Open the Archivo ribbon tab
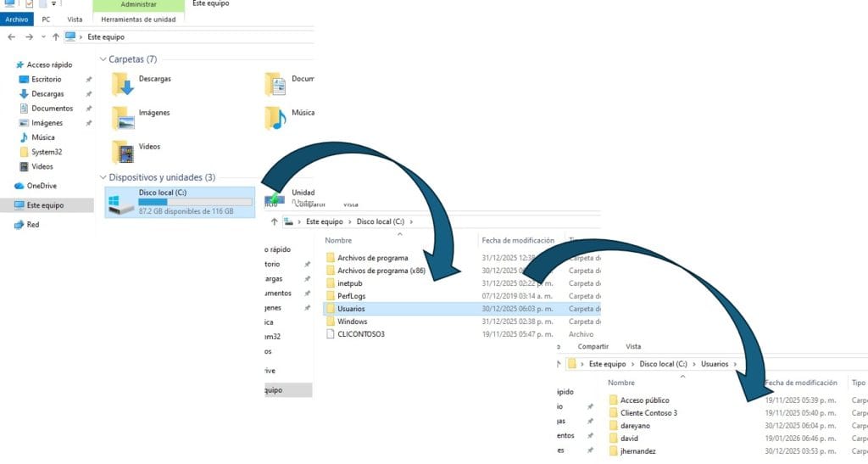The width and height of the screenshot is (868, 464). pyautogui.click(x=18, y=19)
